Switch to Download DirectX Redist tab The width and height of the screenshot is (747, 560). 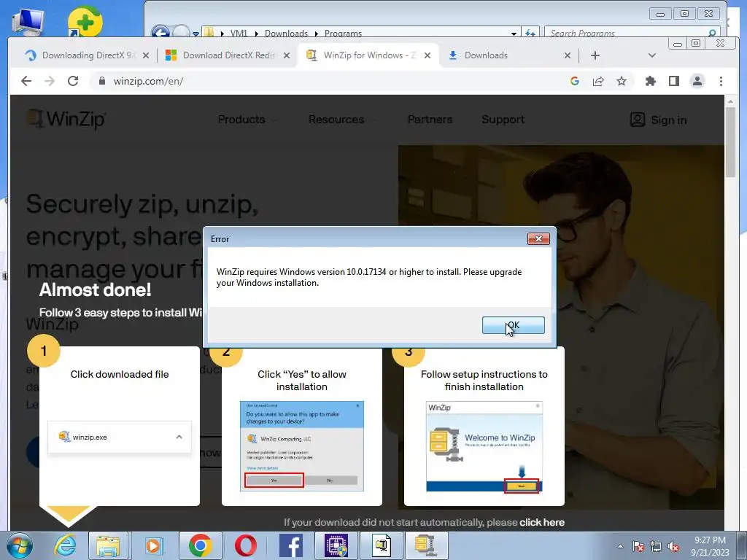pos(227,55)
